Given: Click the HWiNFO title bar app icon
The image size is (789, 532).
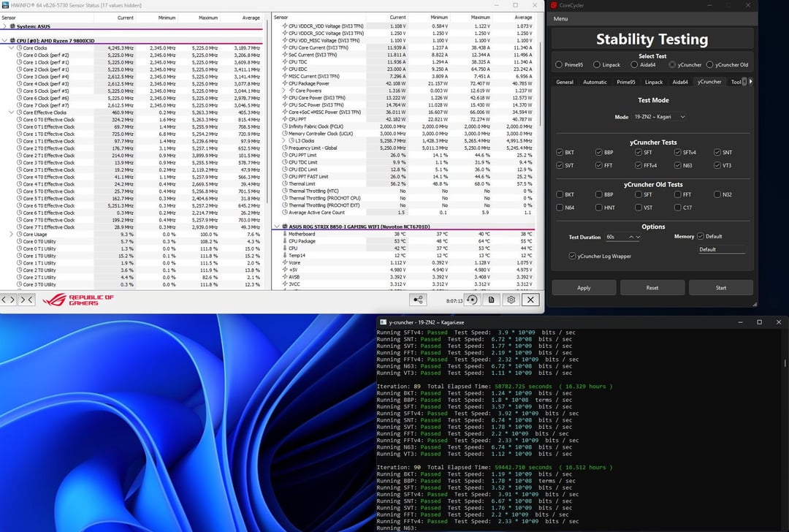Looking at the screenshot, I should pos(6,5).
